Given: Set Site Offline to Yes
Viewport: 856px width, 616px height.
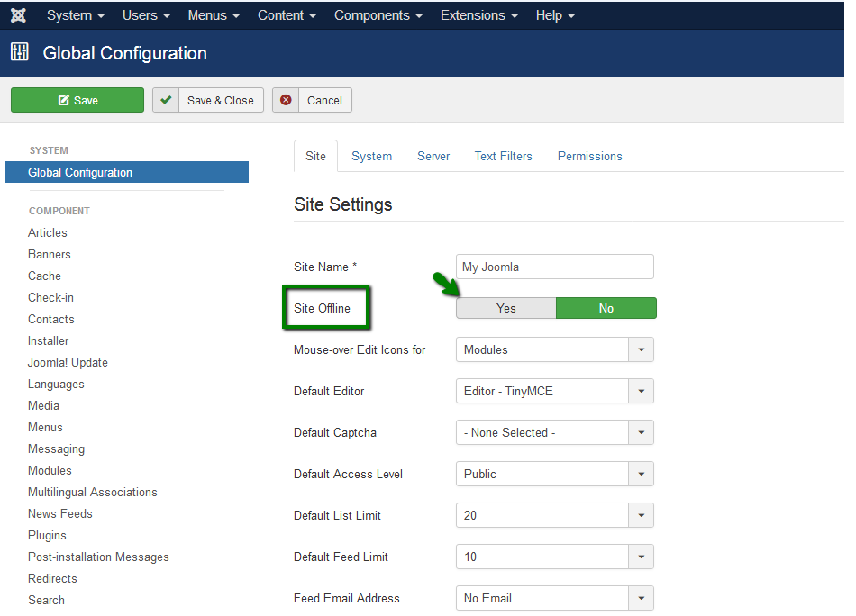Looking at the screenshot, I should (506, 308).
